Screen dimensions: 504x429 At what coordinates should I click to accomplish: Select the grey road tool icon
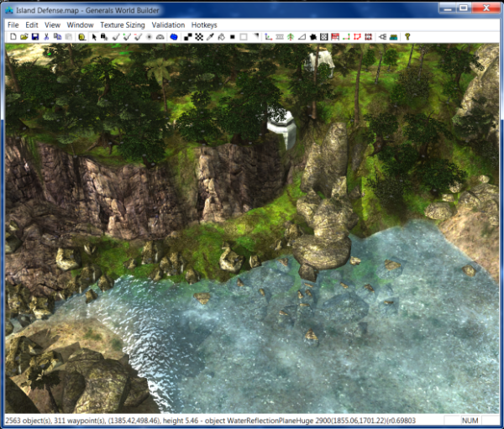(280, 37)
